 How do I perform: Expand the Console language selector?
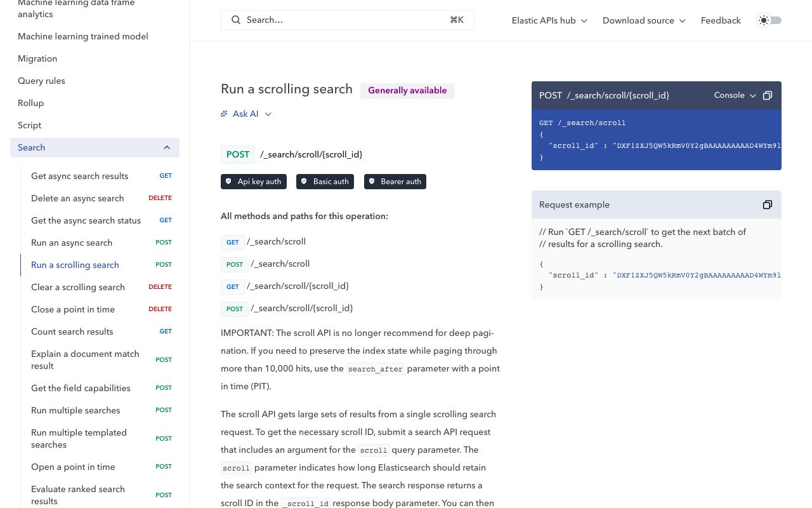click(x=734, y=95)
